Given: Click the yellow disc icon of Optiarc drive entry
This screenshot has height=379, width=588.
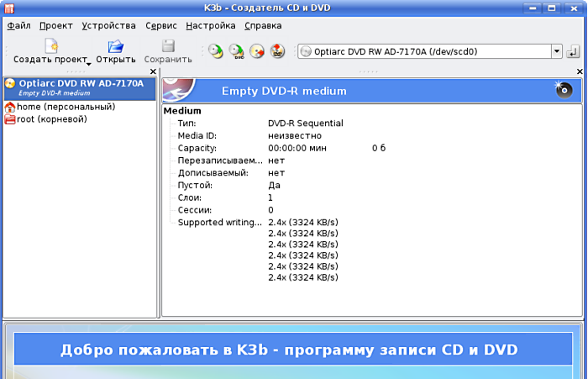Looking at the screenshot, I should (x=10, y=83).
